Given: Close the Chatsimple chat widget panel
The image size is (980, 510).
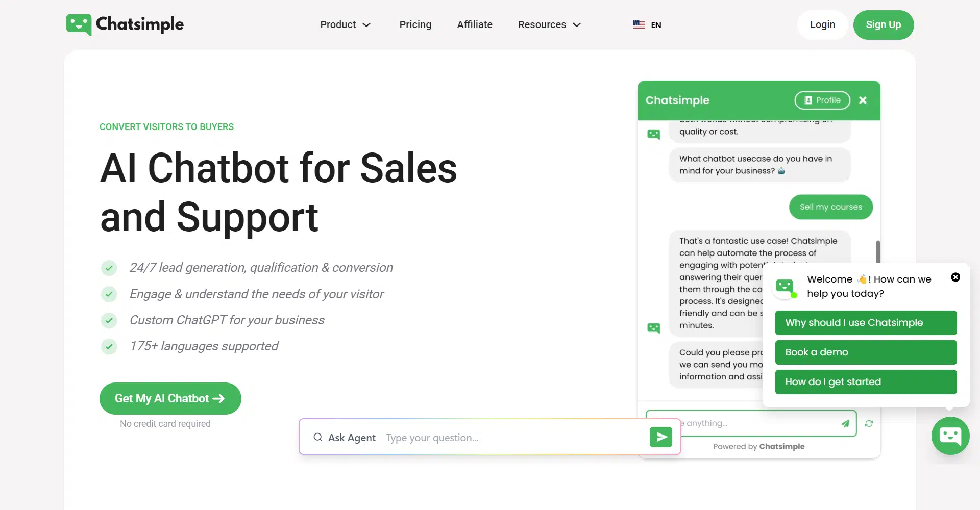Looking at the screenshot, I should tap(863, 100).
